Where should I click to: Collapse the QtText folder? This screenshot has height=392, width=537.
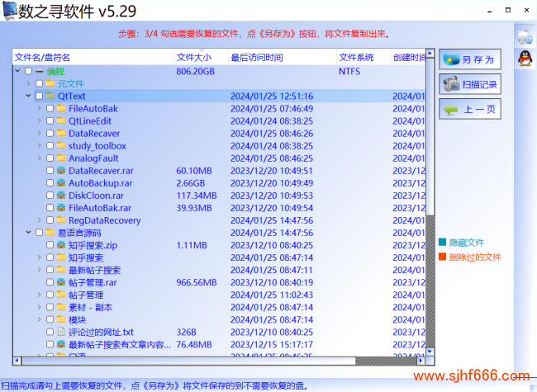[28, 96]
